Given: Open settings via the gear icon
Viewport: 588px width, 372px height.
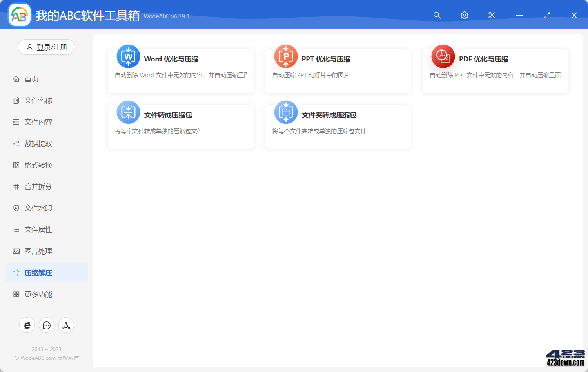Looking at the screenshot, I should point(464,15).
